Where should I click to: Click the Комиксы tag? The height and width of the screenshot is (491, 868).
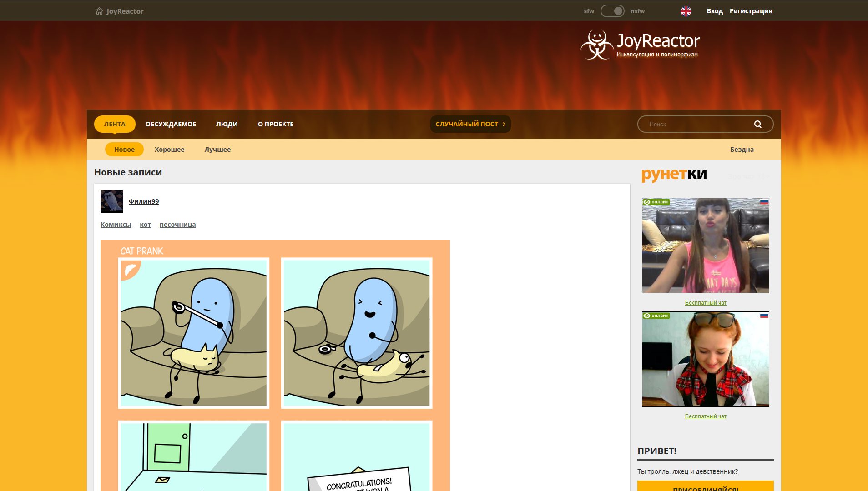pyautogui.click(x=116, y=225)
